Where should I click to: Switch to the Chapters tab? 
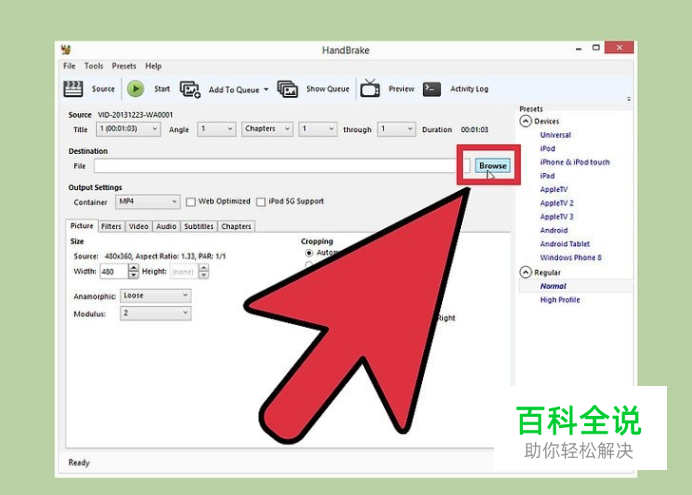(236, 226)
